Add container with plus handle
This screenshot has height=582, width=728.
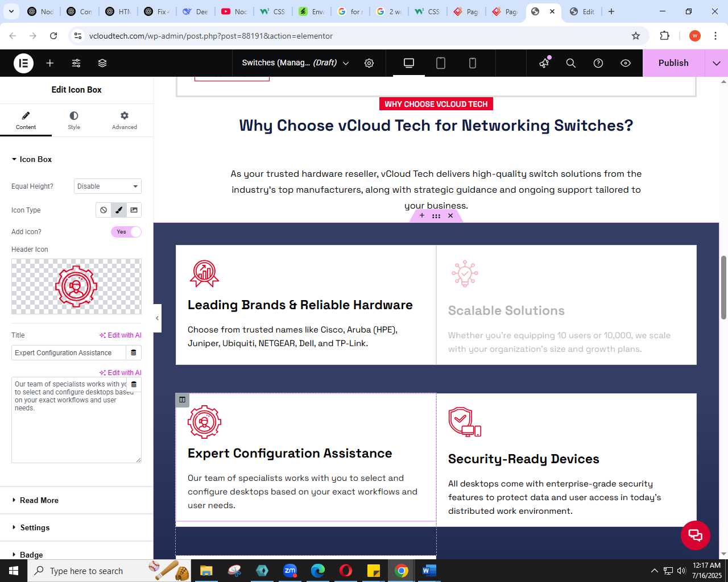pyautogui.click(x=422, y=216)
